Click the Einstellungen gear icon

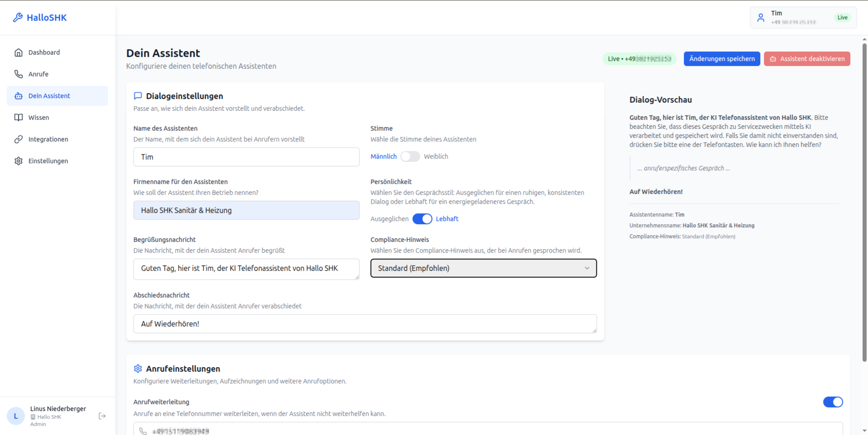click(19, 161)
